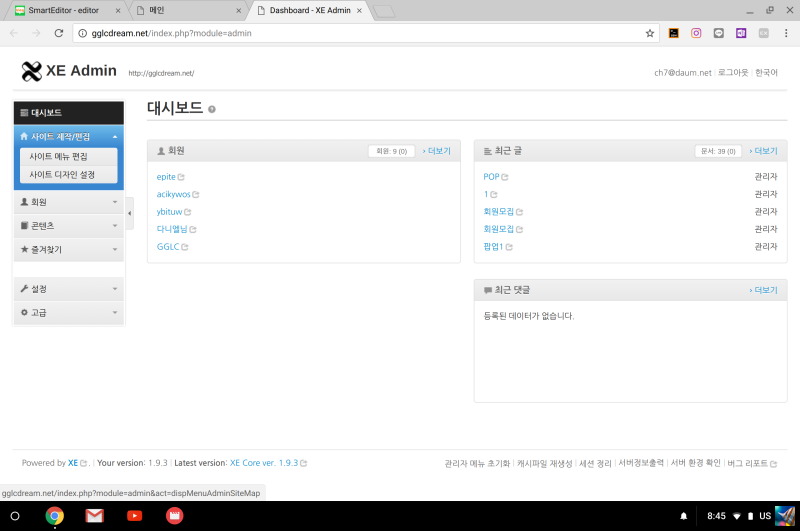Image resolution: width=800 pixels, height=531 pixels.
Task: Launch YouTube from the shelf
Action: point(135,516)
